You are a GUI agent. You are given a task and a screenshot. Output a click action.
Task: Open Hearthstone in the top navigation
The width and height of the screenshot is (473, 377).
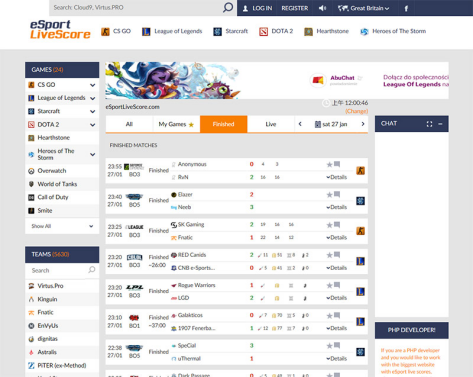point(326,31)
